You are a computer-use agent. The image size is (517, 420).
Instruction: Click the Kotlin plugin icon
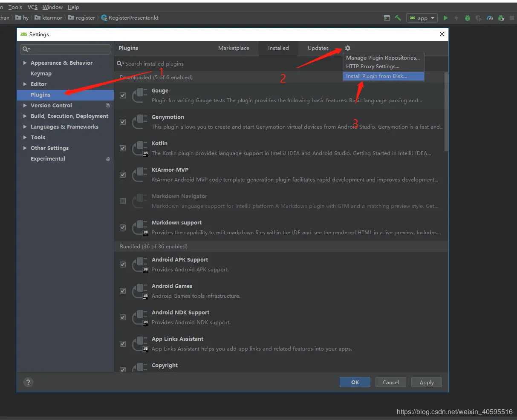(x=140, y=148)
